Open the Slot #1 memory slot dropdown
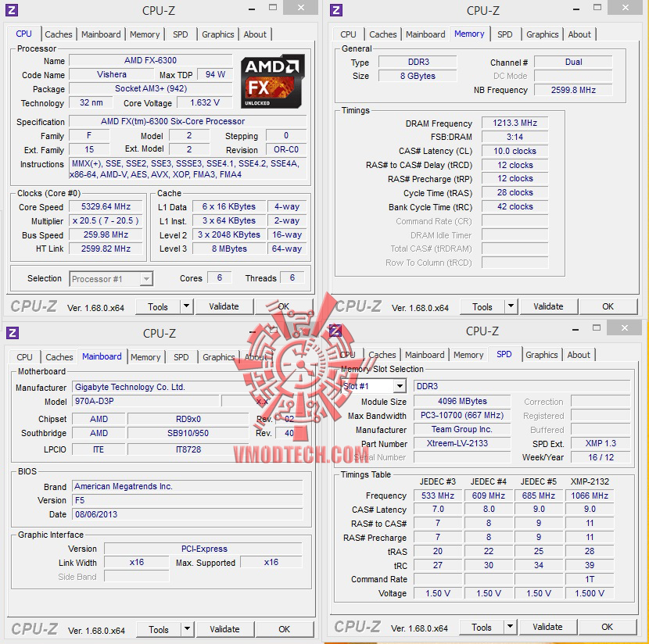649x644 pixels. click(x=400, y=386)
